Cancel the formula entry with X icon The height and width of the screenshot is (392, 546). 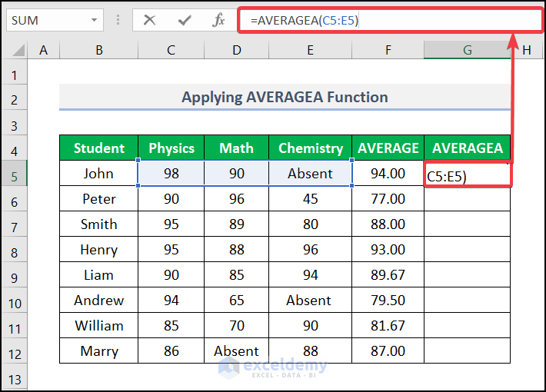(x=149, y=20)
